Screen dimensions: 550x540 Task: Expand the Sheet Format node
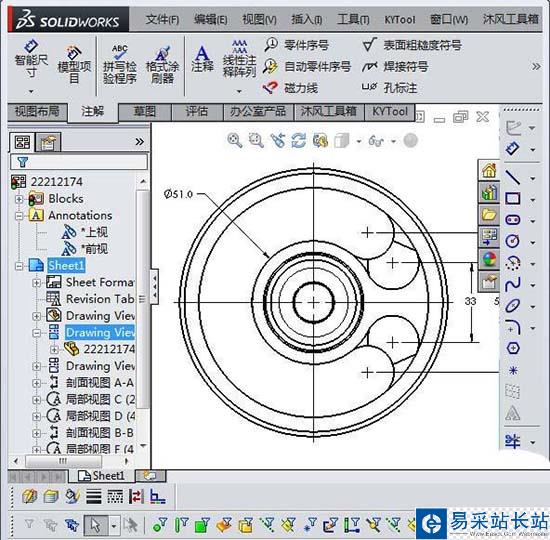[36, 282]
